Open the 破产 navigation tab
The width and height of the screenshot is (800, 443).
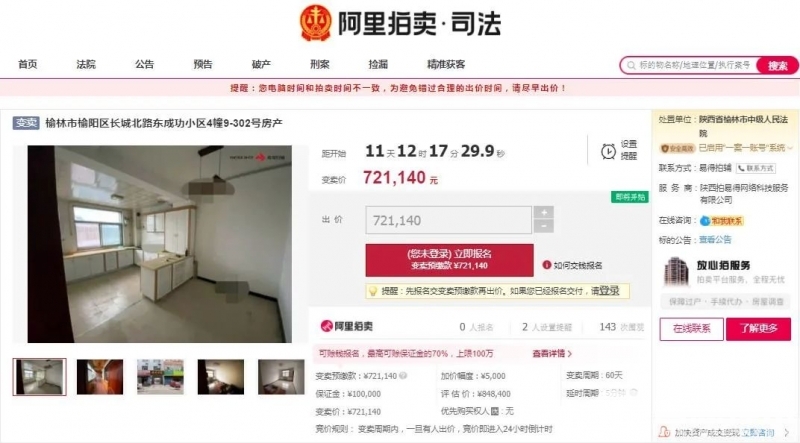tap(261, 64)
